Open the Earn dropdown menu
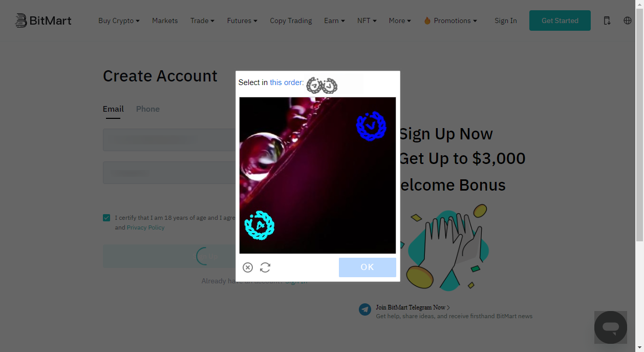644x352 pixels. pyautogui.click(x=334, y=20)
